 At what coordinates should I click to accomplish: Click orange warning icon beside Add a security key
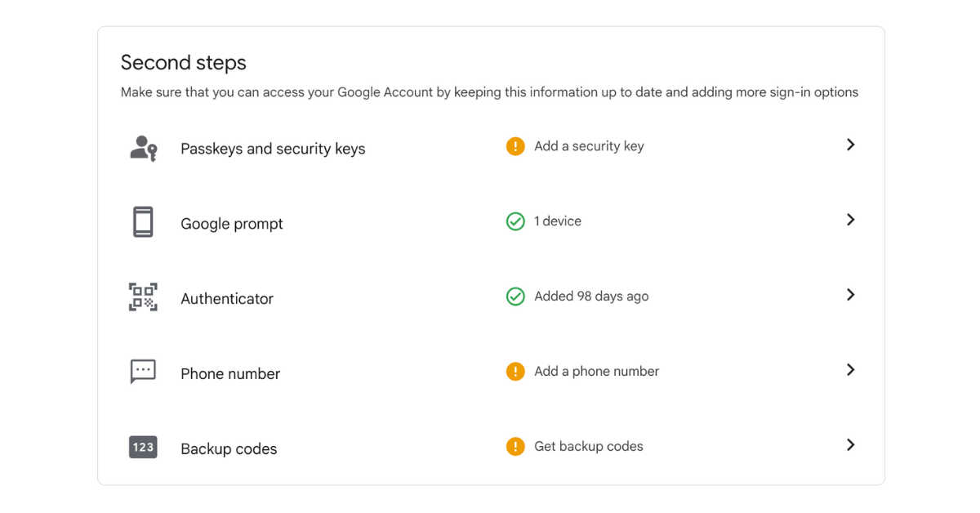515,146
